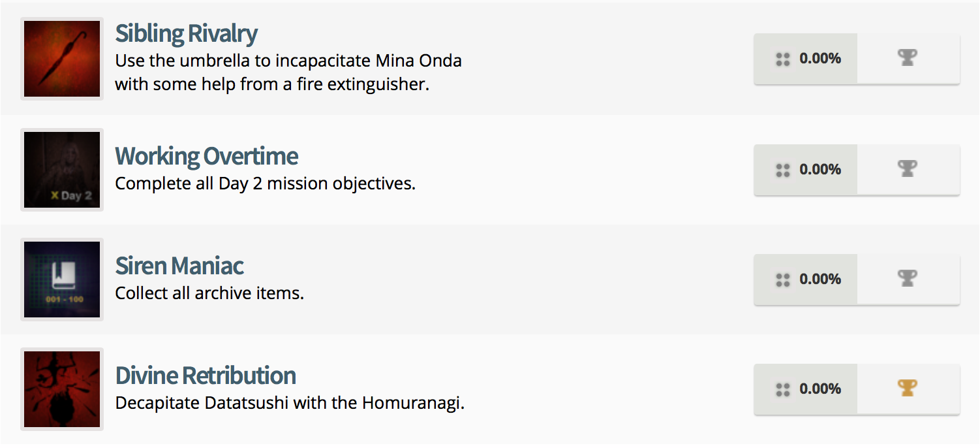
Task: Click the four-dot rarity icon for Divine Retribution
Action: [x=782, y=391]
